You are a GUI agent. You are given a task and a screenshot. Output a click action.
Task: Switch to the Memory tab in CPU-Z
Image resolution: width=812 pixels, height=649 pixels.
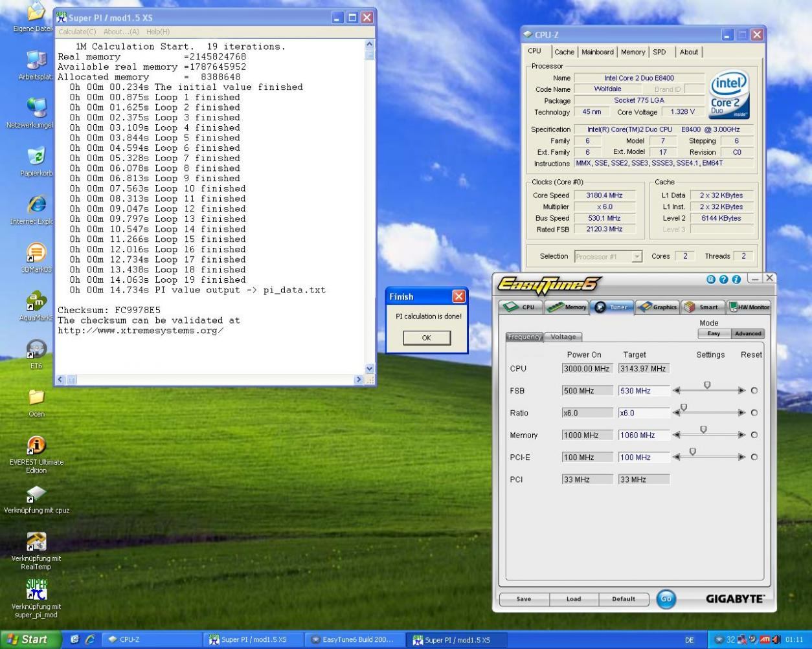633,52
